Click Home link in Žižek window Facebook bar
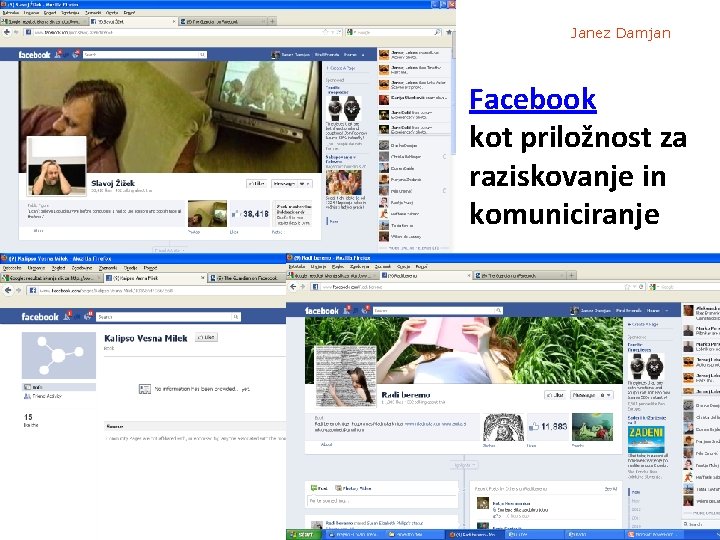The height and width of the screenshot is (540, 720). point(350,55)
